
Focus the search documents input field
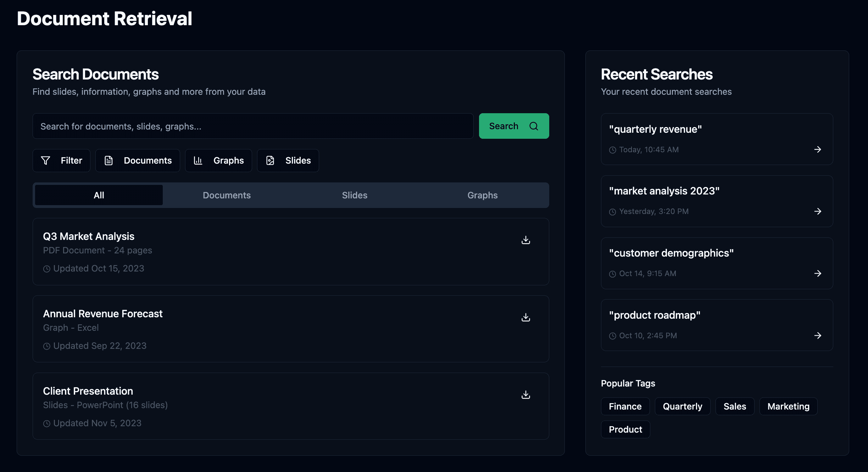point(253,126)
